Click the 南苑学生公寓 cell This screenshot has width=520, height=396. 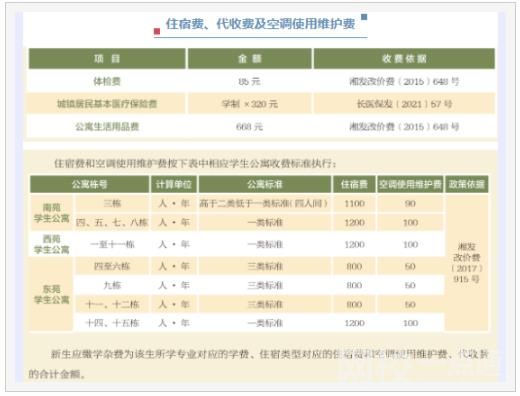coord(51,213)
